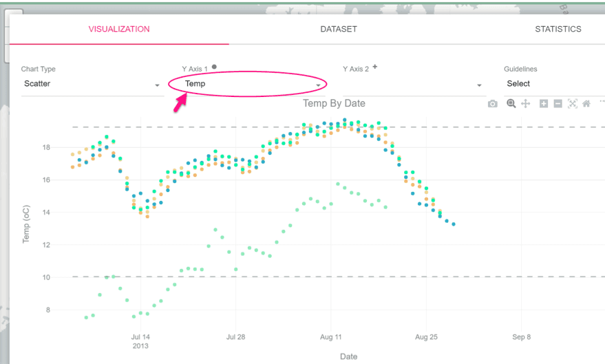Screen dimensions: 605x364
Task: Select the Pan arrows tool
Action: (526, 103)
